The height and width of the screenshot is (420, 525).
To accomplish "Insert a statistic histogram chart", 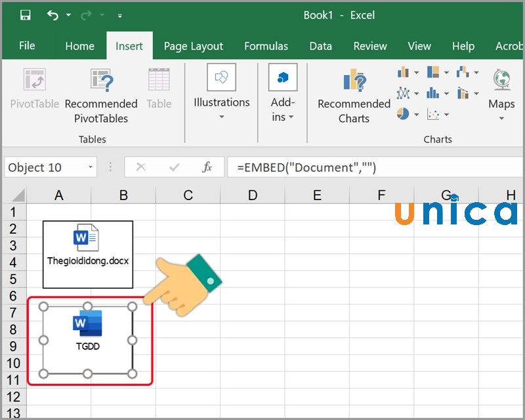I will pyautogui.click(x=433, y=93).
